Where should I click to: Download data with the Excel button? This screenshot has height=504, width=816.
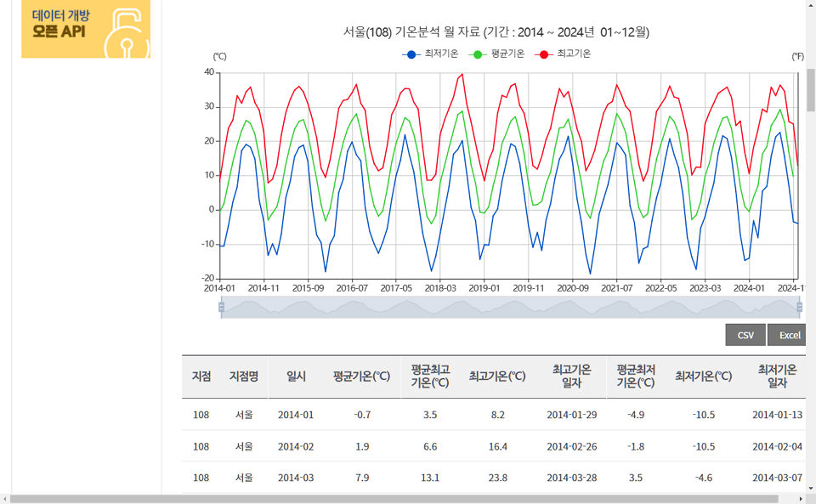click(x=786, y=335)
